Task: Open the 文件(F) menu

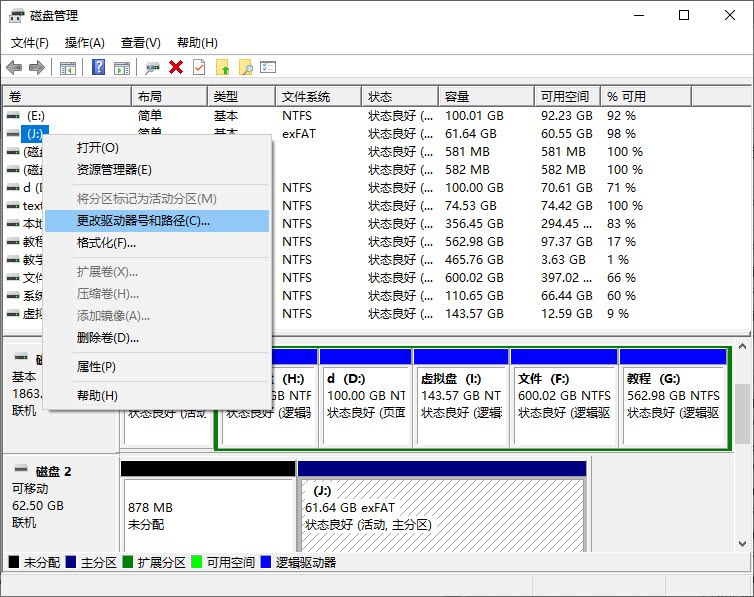Action: pos(30,43)
